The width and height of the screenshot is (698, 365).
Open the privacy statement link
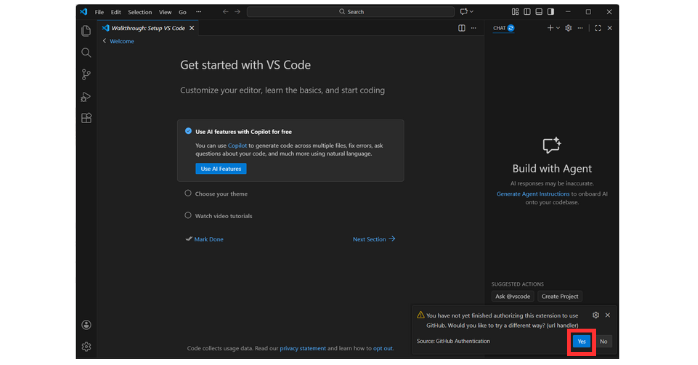click(x=303, y=349)
